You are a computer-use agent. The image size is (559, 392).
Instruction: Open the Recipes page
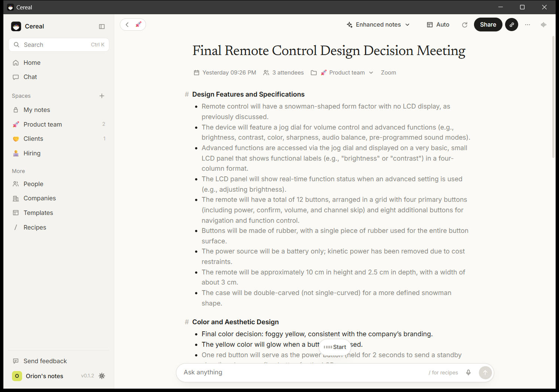click(x=59, y=227)
